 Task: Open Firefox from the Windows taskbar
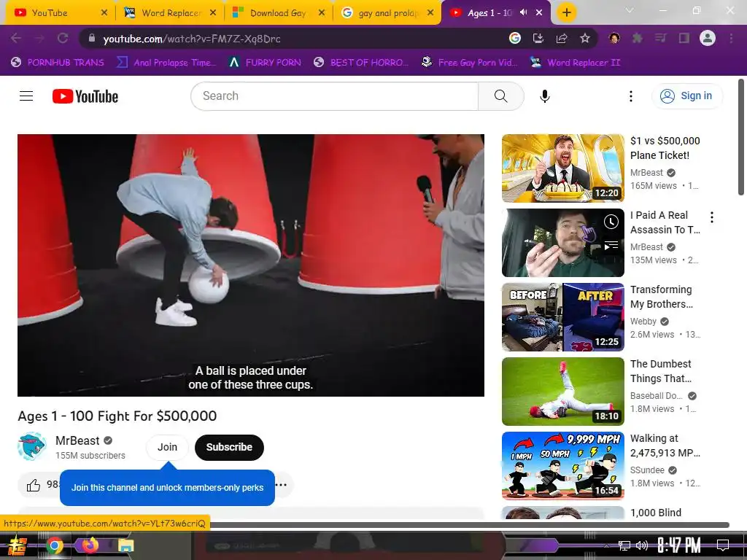click(x=90, y=545)
